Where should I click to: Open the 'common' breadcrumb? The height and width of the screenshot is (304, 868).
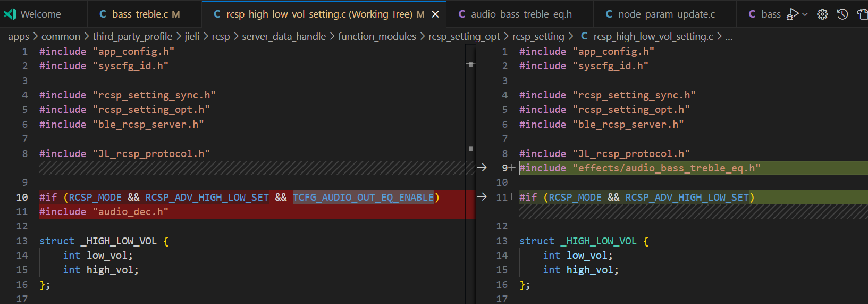click(61, 37)
